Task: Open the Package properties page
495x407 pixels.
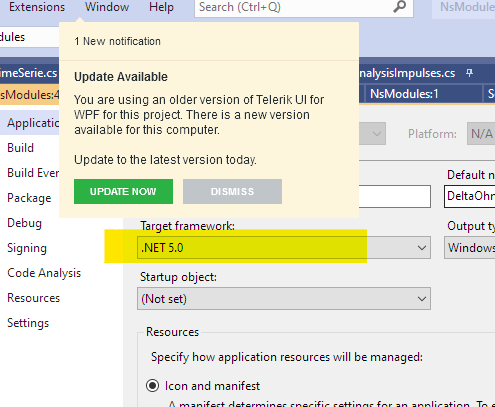Action: point(29,198)
